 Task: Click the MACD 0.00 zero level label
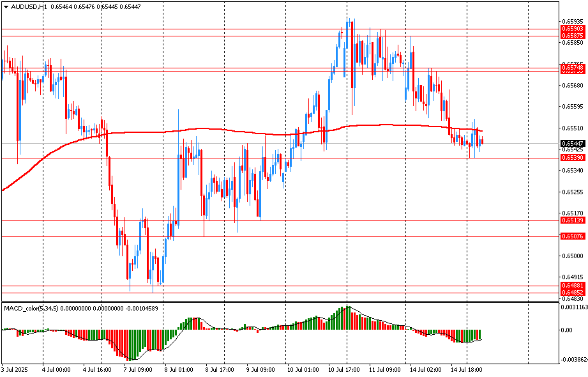click(x=567, y=330)
